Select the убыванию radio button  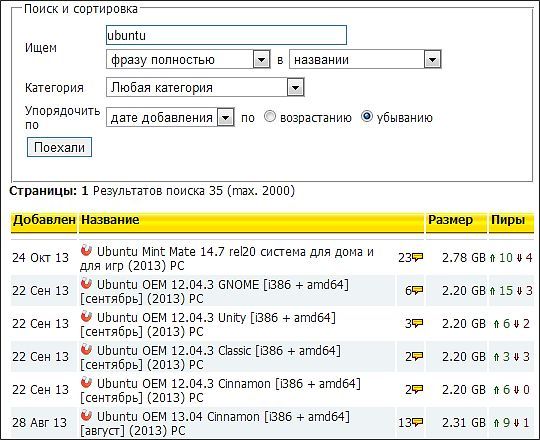pyautogui.click(x=367, y=117)
